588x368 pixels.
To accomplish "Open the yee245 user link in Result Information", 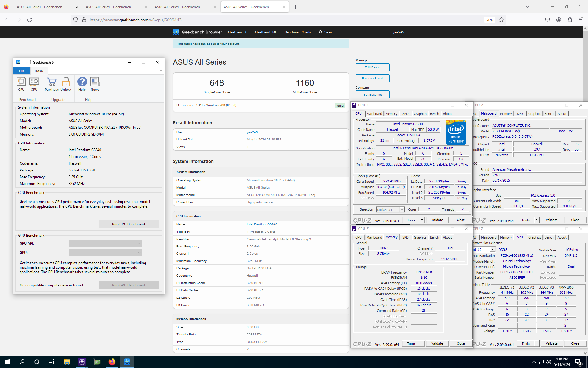I will 252,132.
